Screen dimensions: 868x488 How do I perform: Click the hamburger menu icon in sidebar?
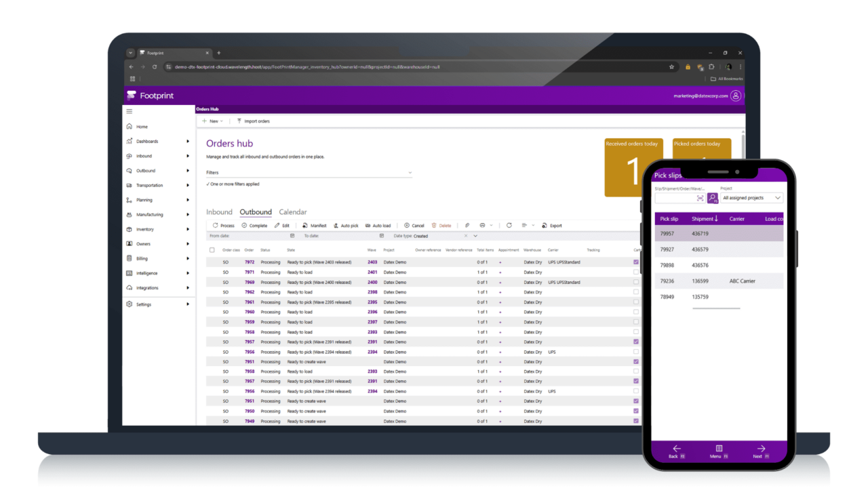point(130,111)
